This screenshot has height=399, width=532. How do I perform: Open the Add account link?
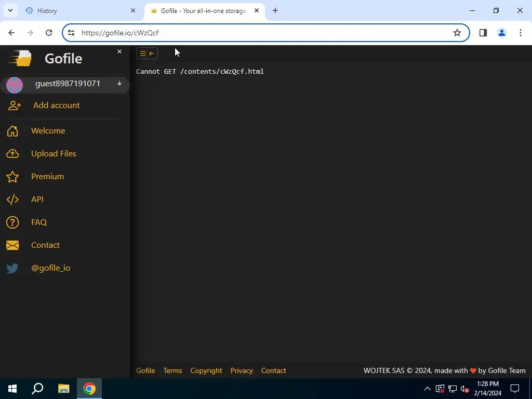56,105
